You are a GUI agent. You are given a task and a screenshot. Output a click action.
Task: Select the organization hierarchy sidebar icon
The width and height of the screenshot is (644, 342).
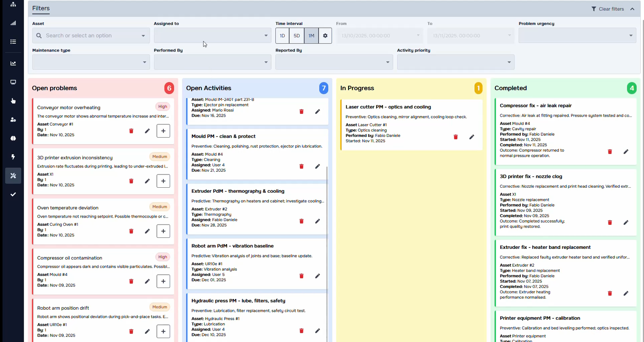[13, 4]
